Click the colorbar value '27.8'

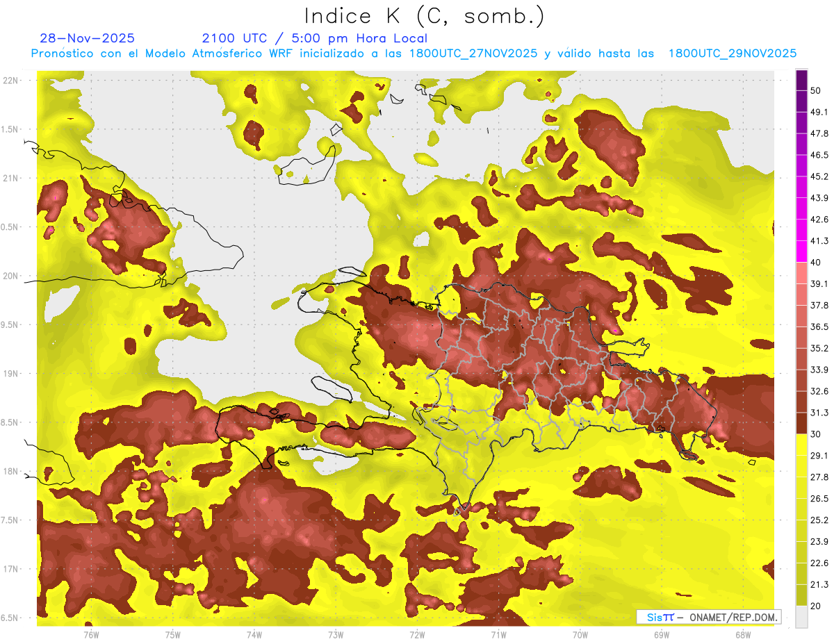819,477
